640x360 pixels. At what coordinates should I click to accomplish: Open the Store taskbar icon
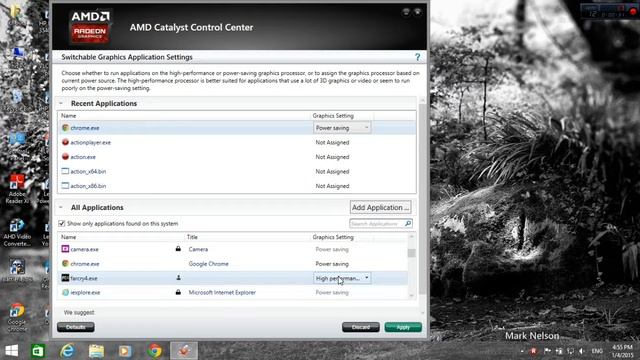(x=38, y=351)
